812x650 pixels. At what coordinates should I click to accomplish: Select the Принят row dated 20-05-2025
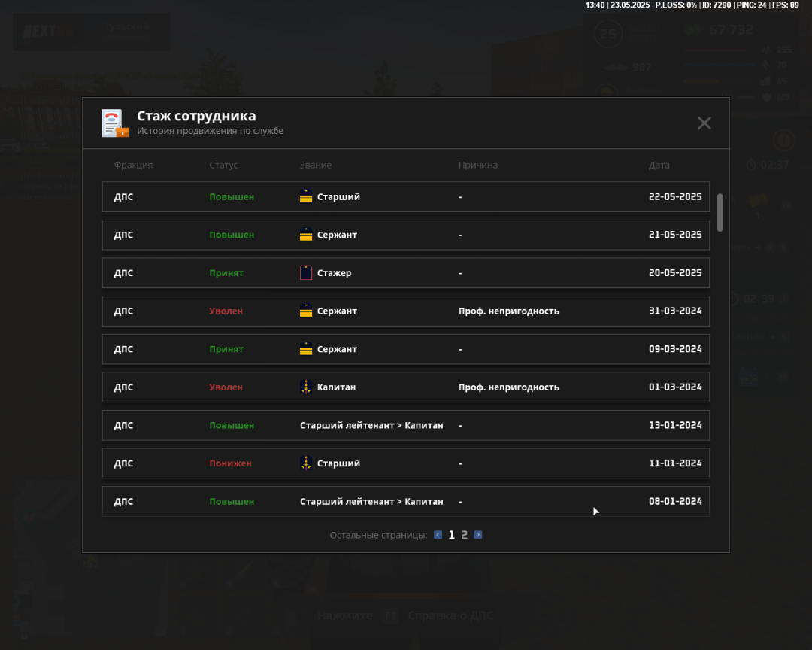click(x=405, y=273)
